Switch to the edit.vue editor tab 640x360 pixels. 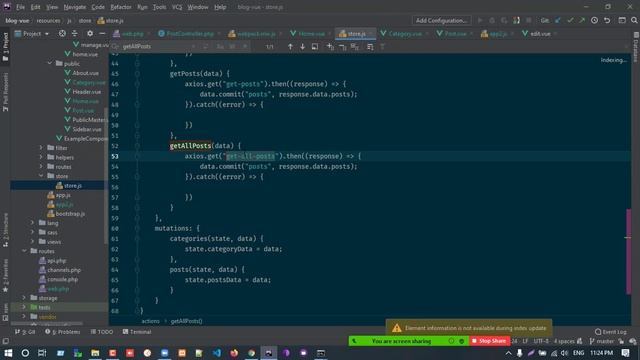coord(540,33)
